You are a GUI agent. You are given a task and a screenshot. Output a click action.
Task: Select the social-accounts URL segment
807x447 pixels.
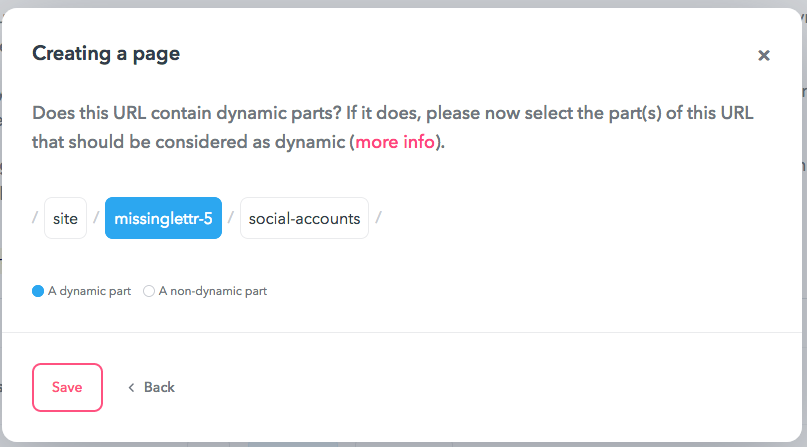(x=304, y=218)
